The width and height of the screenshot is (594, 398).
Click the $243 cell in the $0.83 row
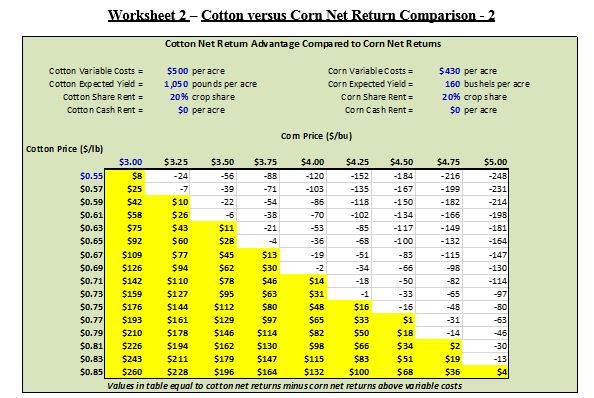(x=125, y=359)
